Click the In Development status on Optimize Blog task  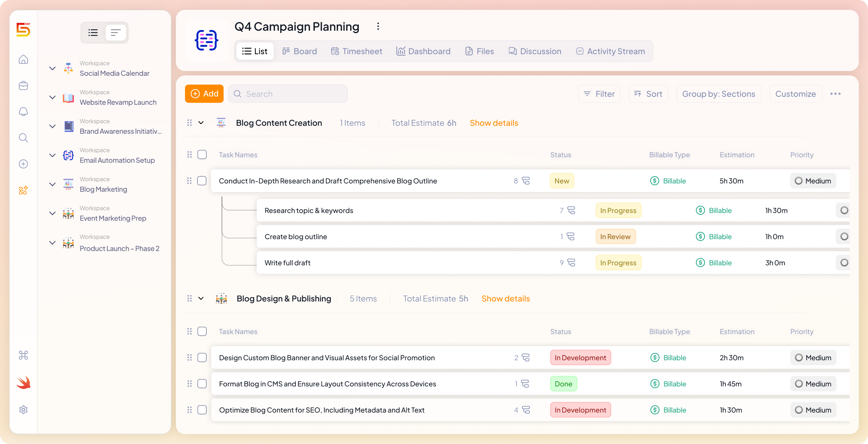[580, 410]
